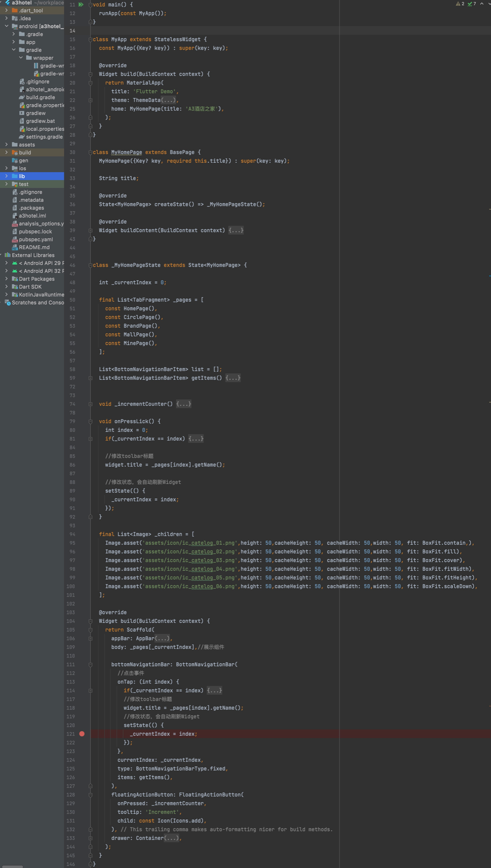Select the assets folder
Image resolution: width=491 pixels, height=868 pixels.
pyautogui.click(x=27, y=145)
